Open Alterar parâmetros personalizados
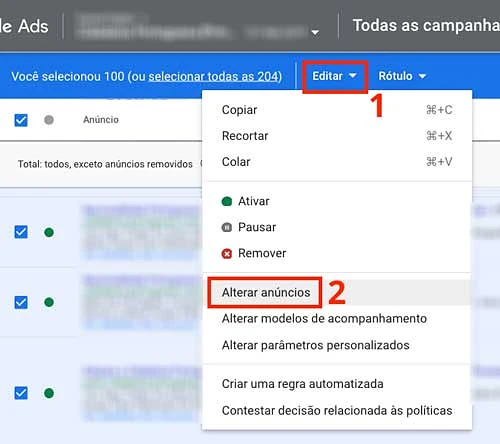 337,345
